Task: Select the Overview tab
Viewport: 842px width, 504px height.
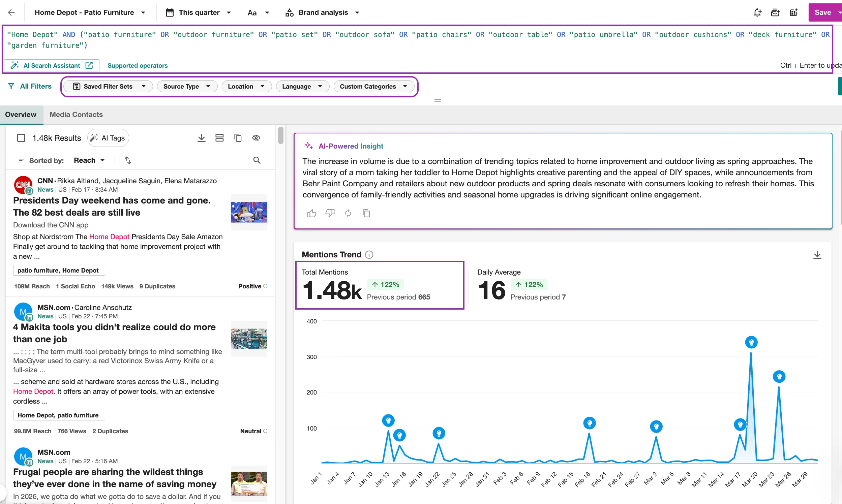Action: tap(21, 115)
